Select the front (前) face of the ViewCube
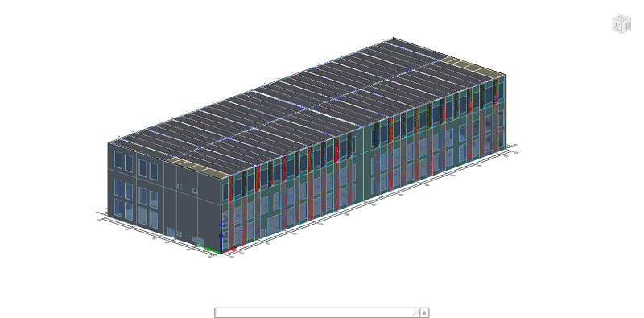This screenshot has width=644, height=318. (626, 27)
